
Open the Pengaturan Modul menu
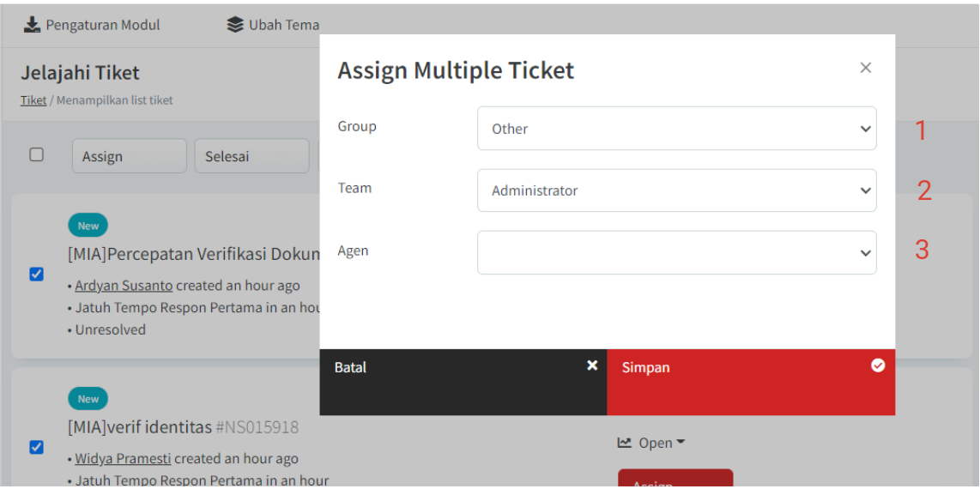102,25
